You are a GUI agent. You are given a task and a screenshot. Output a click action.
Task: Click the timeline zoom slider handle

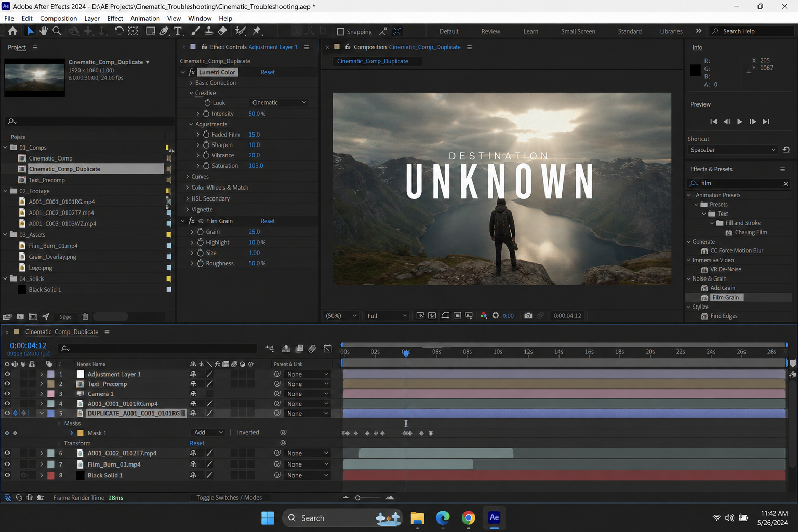357,498
